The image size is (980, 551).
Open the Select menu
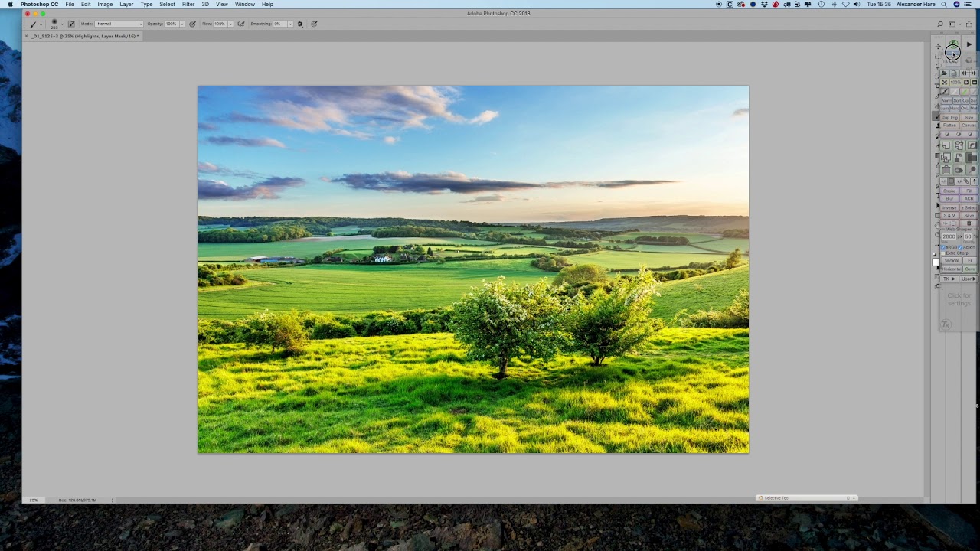[167, 5]
